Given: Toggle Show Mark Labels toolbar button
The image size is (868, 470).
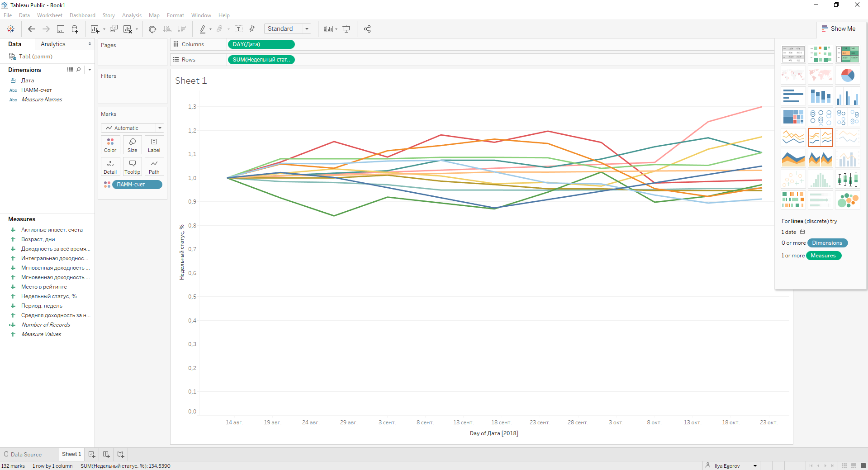Looking at the screenshot, I should 239,29.
